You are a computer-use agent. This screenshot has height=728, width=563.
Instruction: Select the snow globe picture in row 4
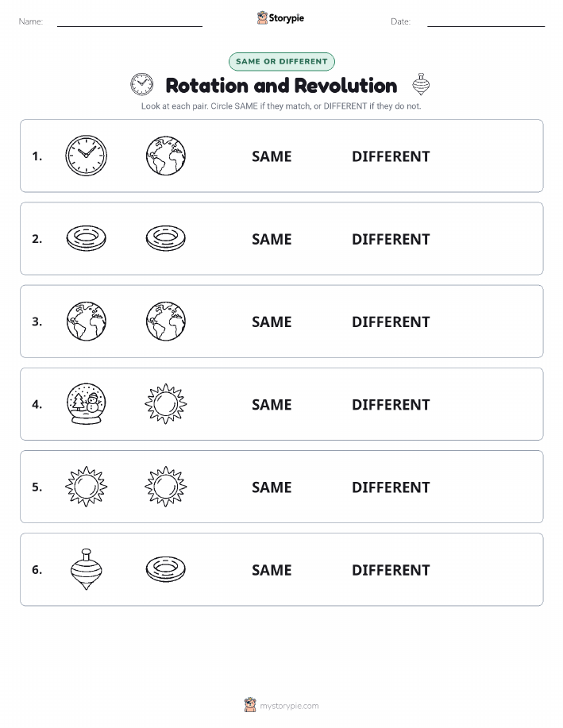point(86,404)
